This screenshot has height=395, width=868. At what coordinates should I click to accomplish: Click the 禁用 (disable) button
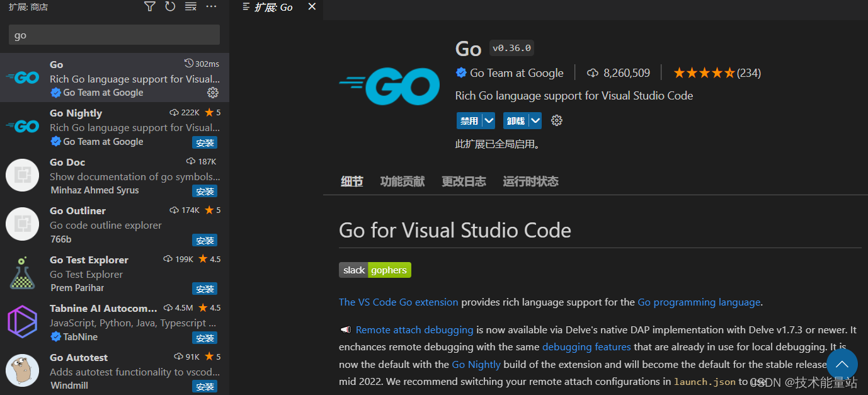click(x=469, y=121)
